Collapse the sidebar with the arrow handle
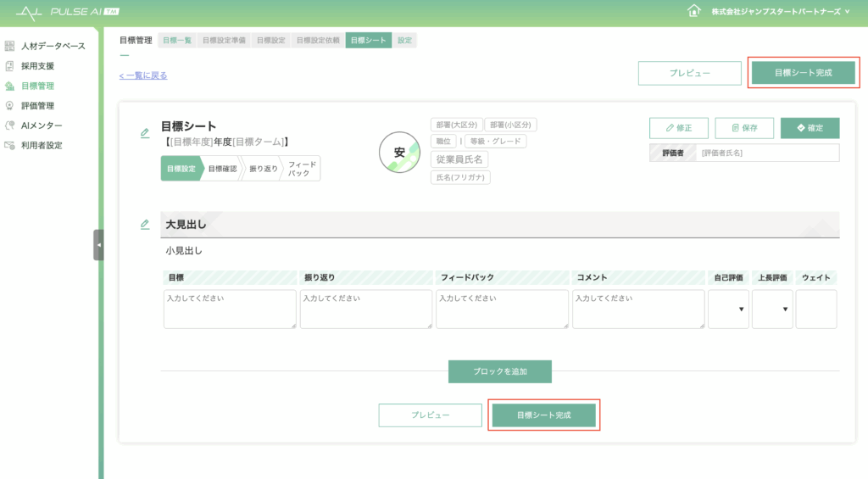The height and width of the screenshot is (479, 868). [98, 245]
